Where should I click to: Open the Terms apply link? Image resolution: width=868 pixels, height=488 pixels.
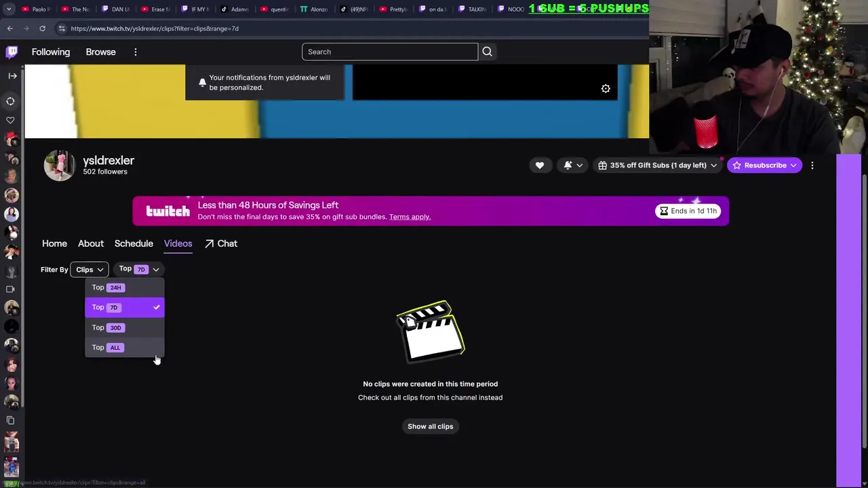(x=410, y=217)
